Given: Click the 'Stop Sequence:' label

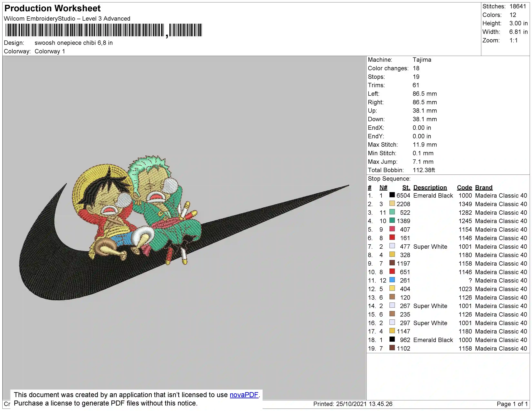Looking at the screenshot, I should tap(389, 179).
